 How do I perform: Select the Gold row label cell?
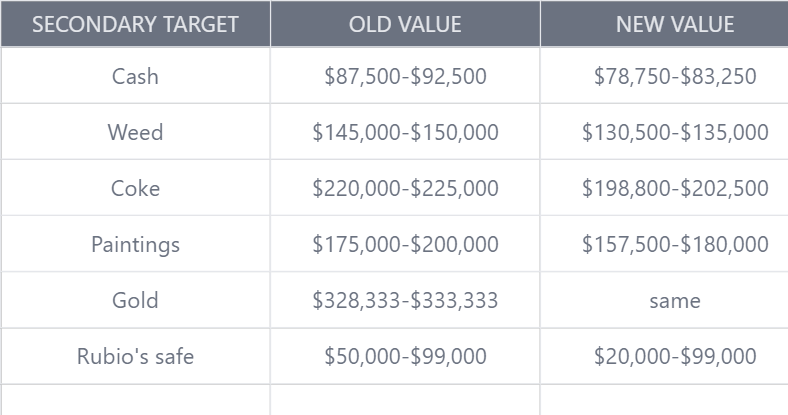(135, 300)
